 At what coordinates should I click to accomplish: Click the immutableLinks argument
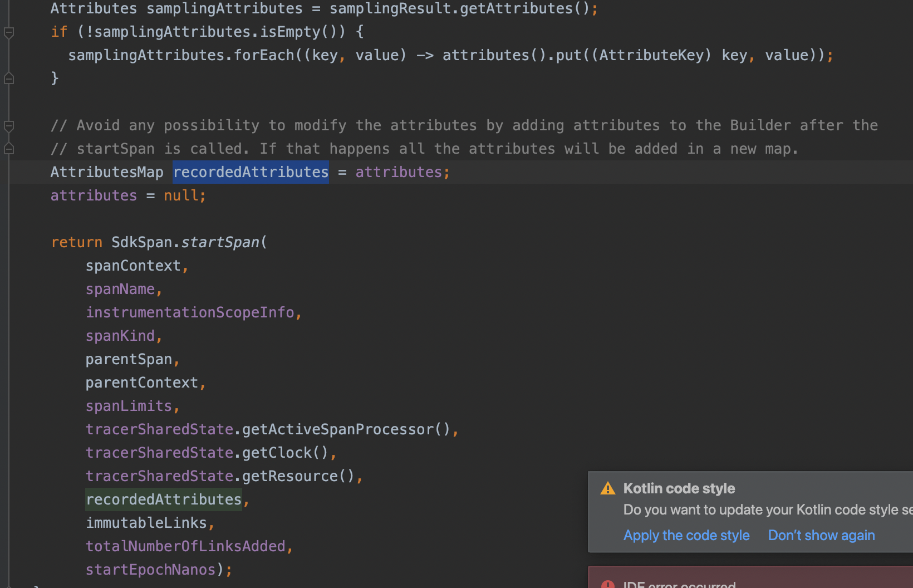point(146,523)
